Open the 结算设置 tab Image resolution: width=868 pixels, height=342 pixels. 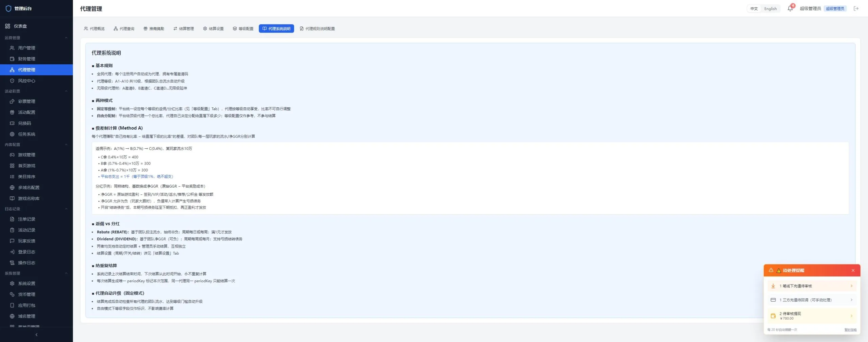(213, 29)
